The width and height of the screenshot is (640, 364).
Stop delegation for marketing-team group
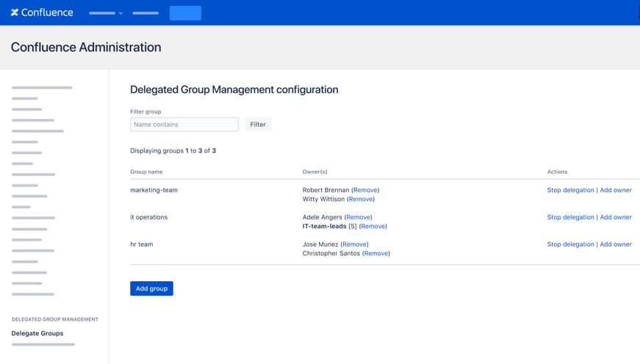click(x=570, y=190)
